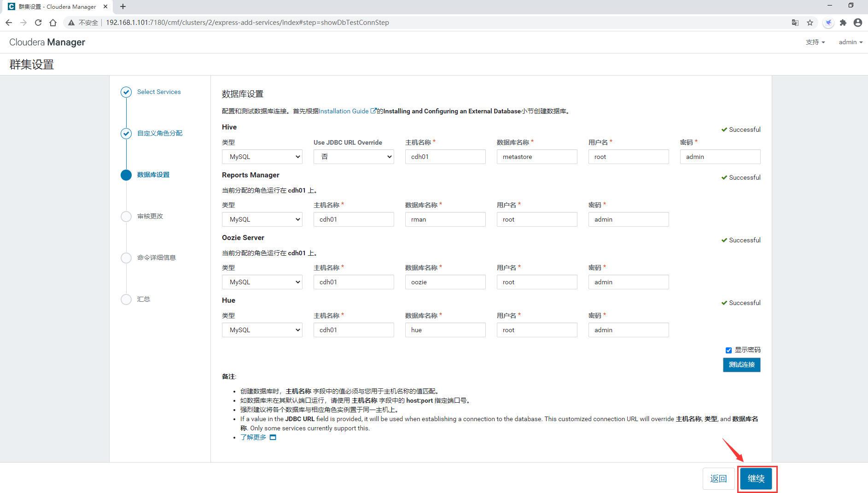The width and height of the screenshot is (868, 493).
Task: Open the Installation Guide link
Action: [344, 111]
